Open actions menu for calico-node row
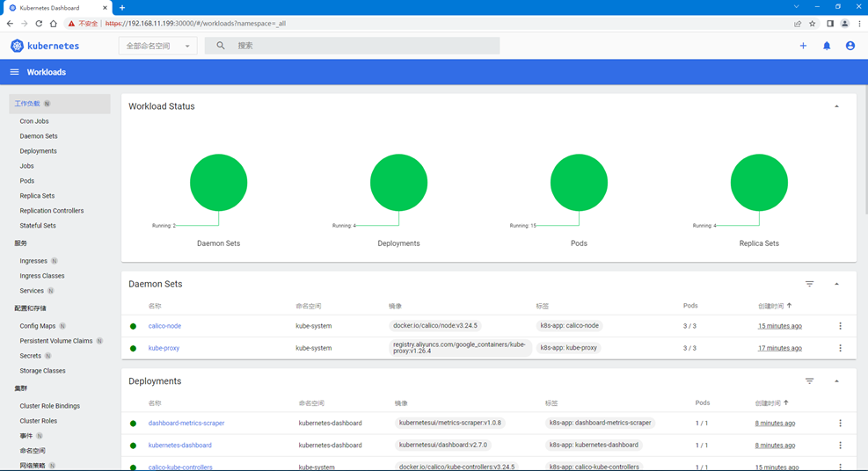The image size is (868, 471). [841, 326]
